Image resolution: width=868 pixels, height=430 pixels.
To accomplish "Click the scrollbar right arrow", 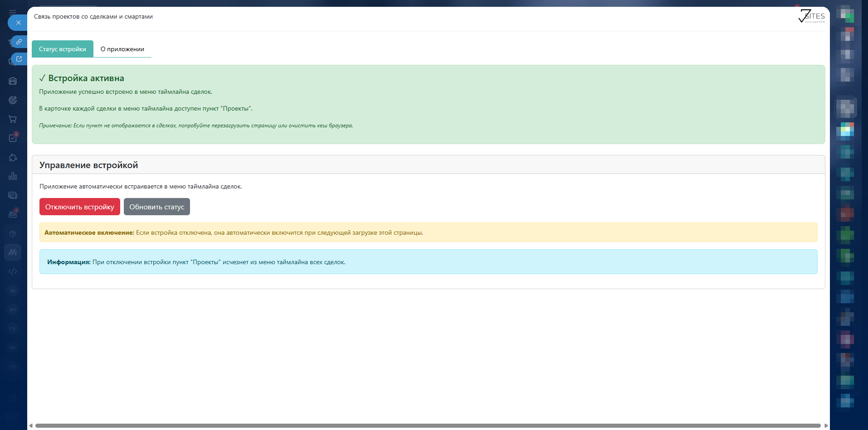I will pos(826,425).
